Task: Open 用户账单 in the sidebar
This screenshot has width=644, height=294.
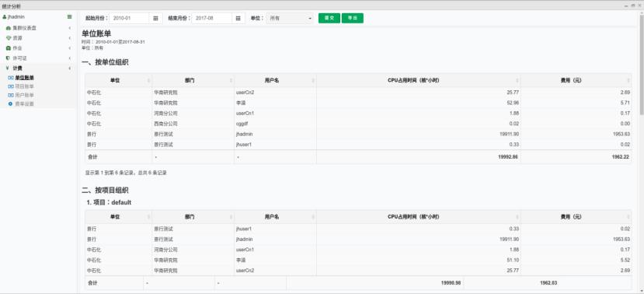Action: pos(24,95)
